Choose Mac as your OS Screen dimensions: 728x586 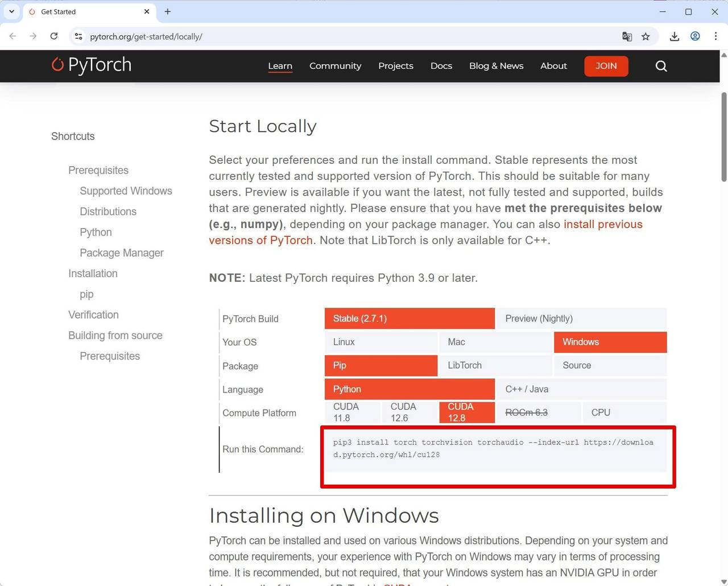(x=495, y=342)
